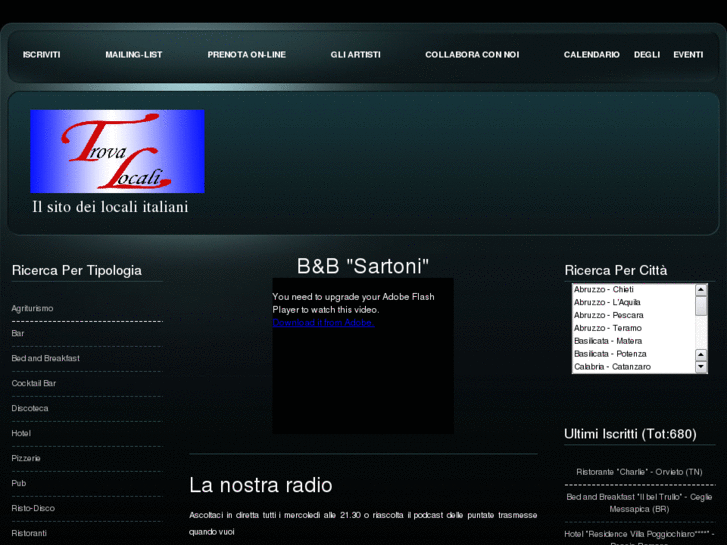Pick Calabria - Catanzaro in city list
Screen dimensions: 727x545
[x=633, y=367]
